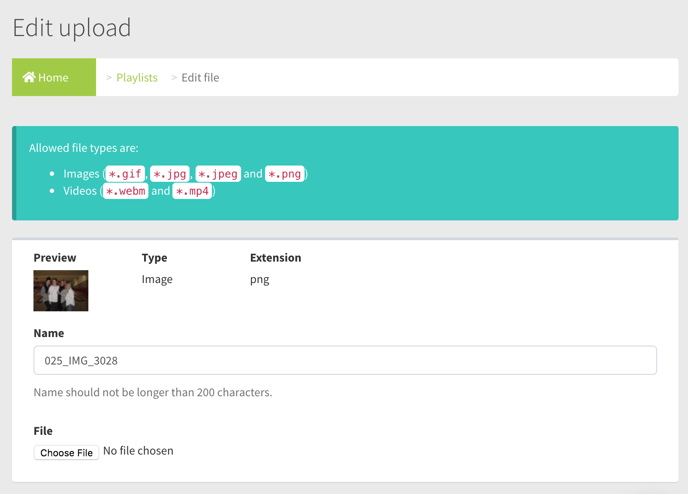Screen dimensions: 688x494
Task: Click the *.mp4 file type tag
Action: tap(192, 191)
